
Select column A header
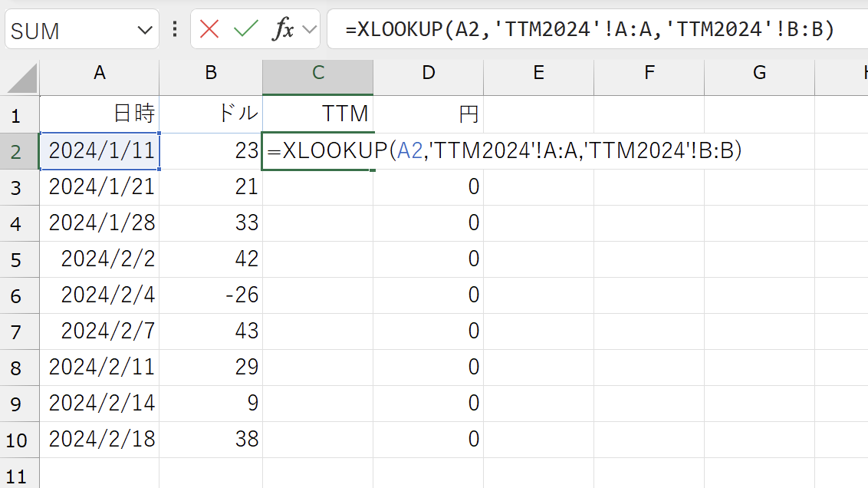pyautogui.click(x=100, y=73)
